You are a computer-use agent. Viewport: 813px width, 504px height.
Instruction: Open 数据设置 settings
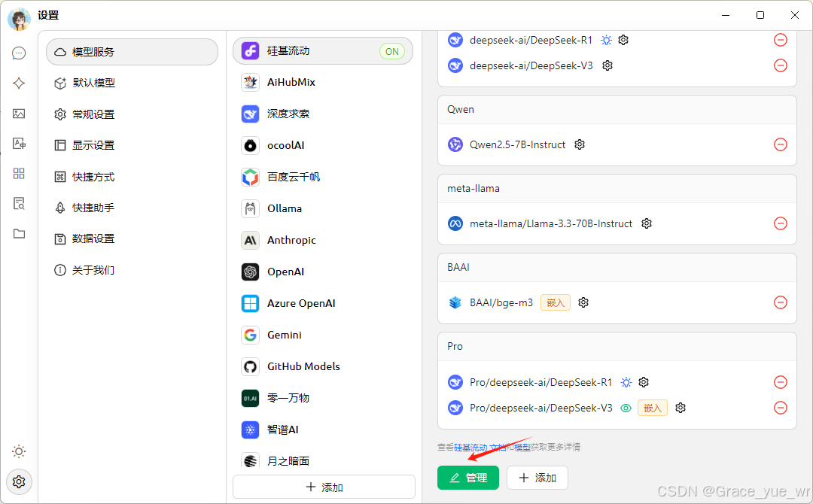[x=132, y=238]
